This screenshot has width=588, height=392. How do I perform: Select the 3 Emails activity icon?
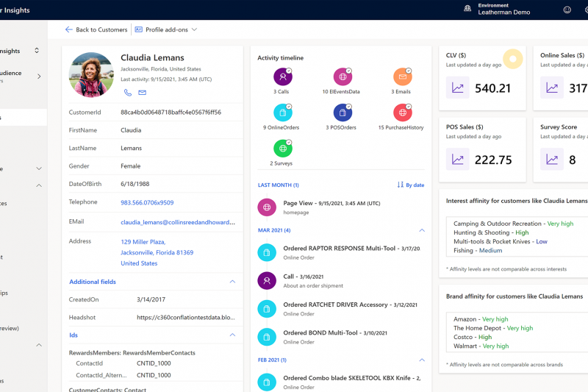[x=402, y=77]
